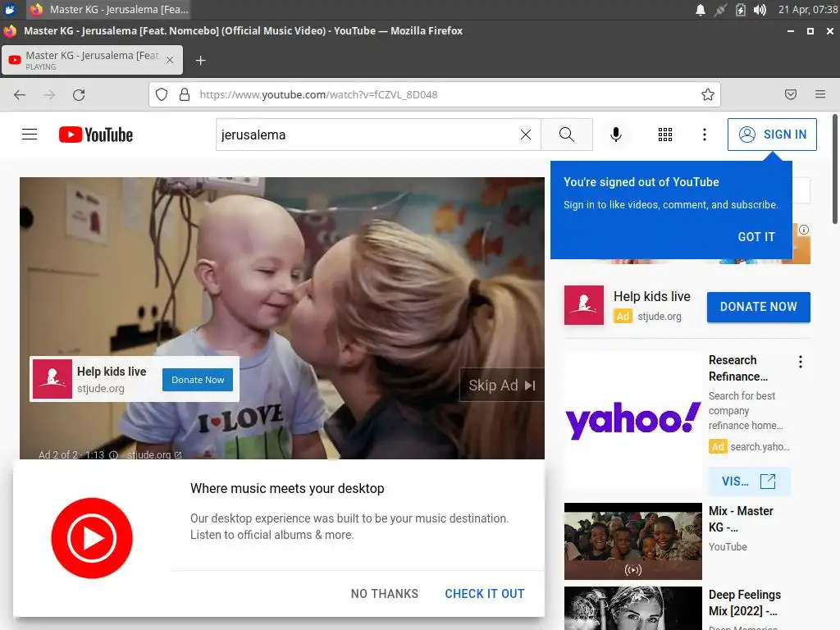Open the YouTube apps grid
This screenshot has width=840, height=630.
664,135
